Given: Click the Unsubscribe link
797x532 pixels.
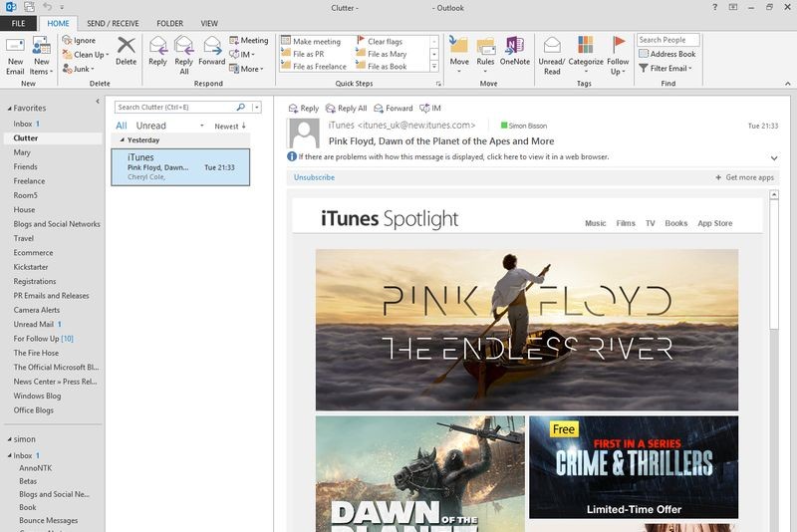Looking at the screenshot, I should coord(314,177).
